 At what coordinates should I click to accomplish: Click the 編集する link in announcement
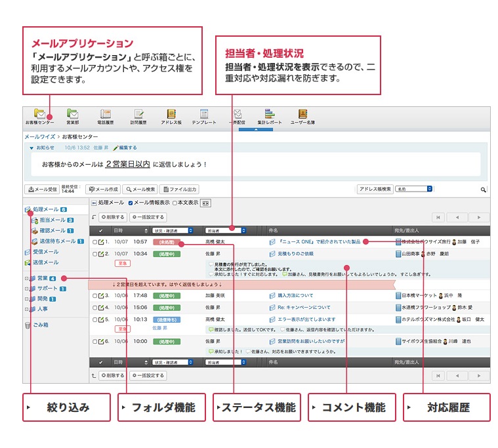tap(125, 148)
